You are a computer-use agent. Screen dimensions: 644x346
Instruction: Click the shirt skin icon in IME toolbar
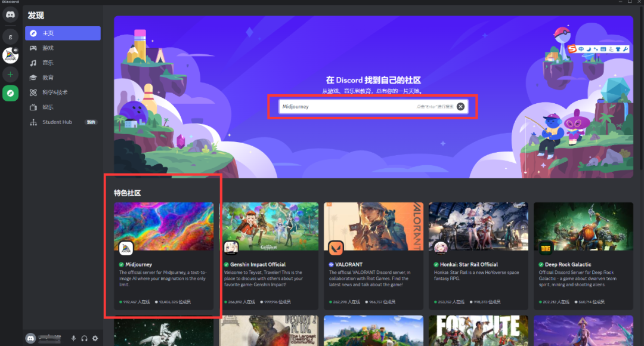pos(618,50)
